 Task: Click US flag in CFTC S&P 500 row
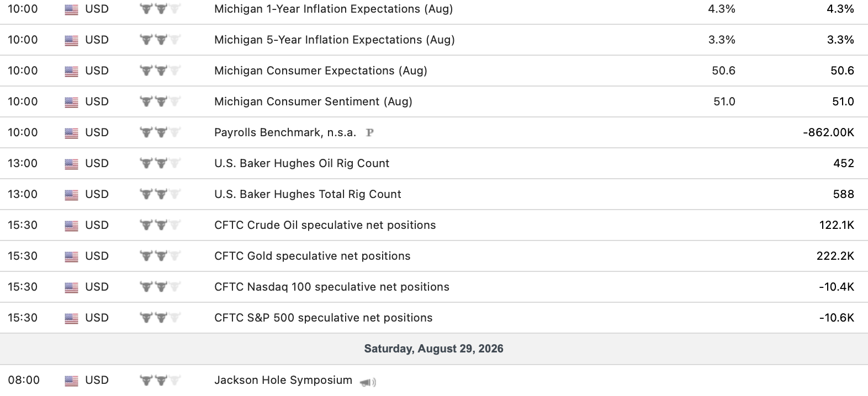point(71,318)
